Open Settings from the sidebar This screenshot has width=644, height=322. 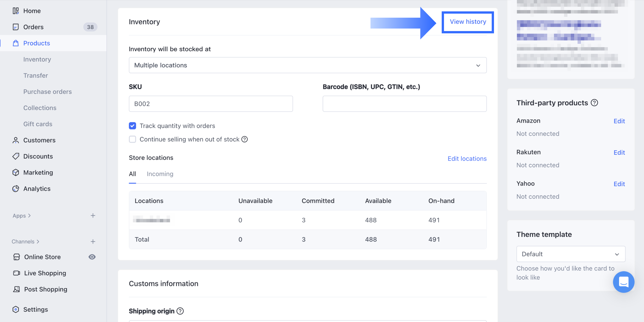[x=35, y=309]
